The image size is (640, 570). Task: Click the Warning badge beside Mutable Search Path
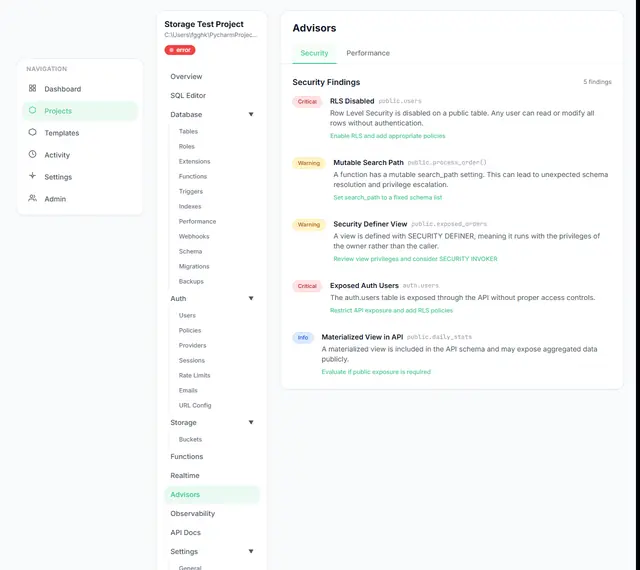coord(309,163)
